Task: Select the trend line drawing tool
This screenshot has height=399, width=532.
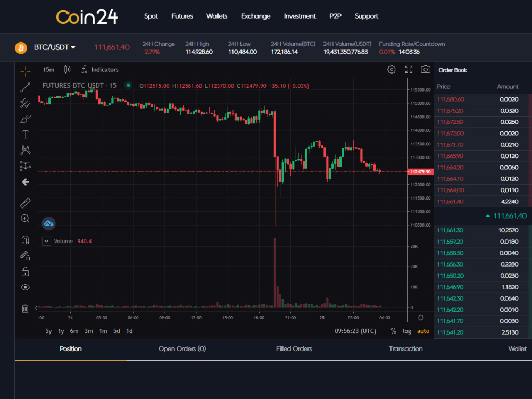Action: point(26,87)
